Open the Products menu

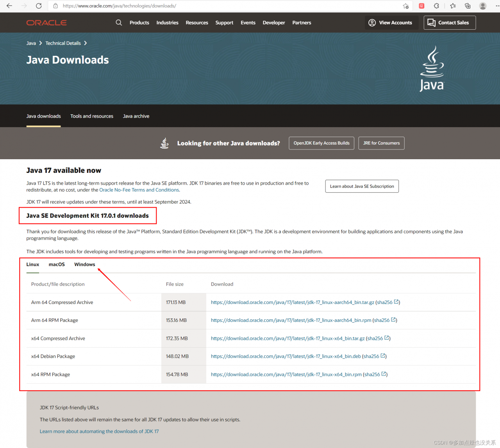[139, 23]
